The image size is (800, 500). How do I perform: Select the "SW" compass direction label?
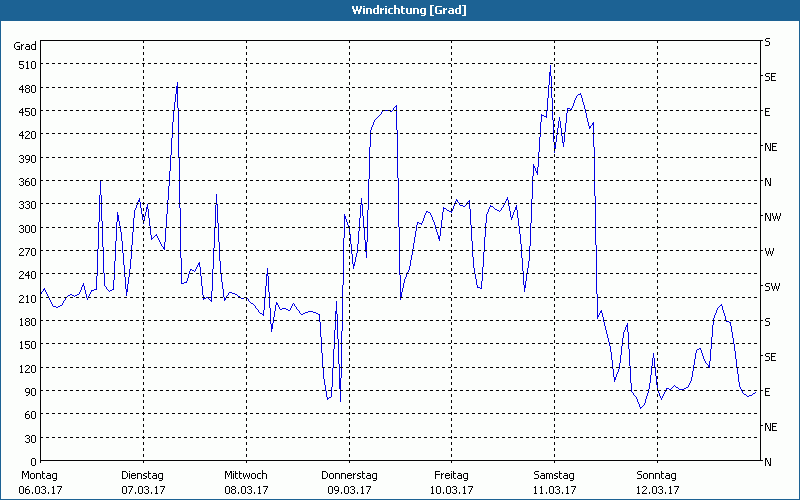pos(772,287)
